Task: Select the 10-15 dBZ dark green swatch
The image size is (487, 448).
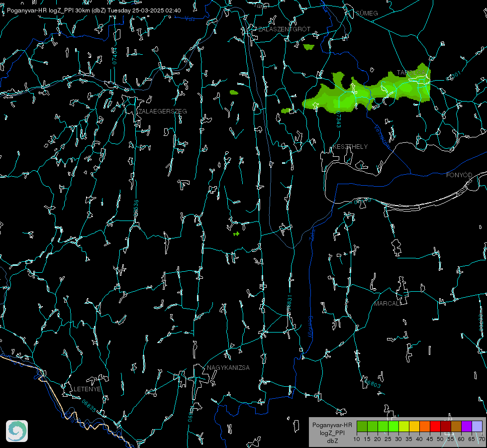Action: click(x=362, y=426)
